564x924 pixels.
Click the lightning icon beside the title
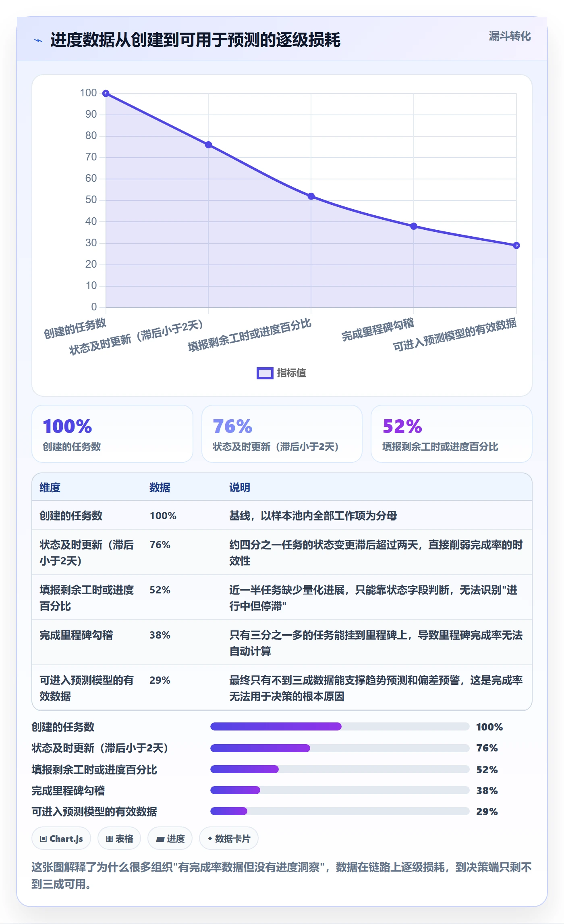(38, 40)
